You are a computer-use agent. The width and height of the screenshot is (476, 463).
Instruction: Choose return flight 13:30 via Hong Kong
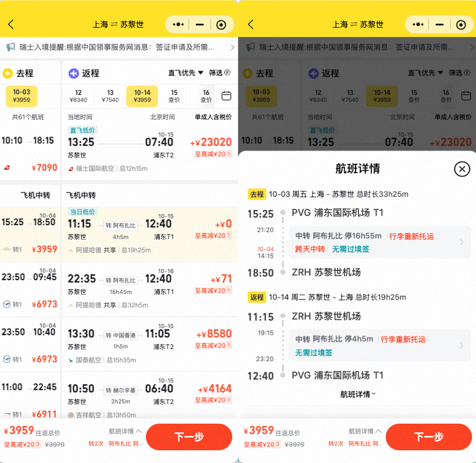[x=150, y=344]
